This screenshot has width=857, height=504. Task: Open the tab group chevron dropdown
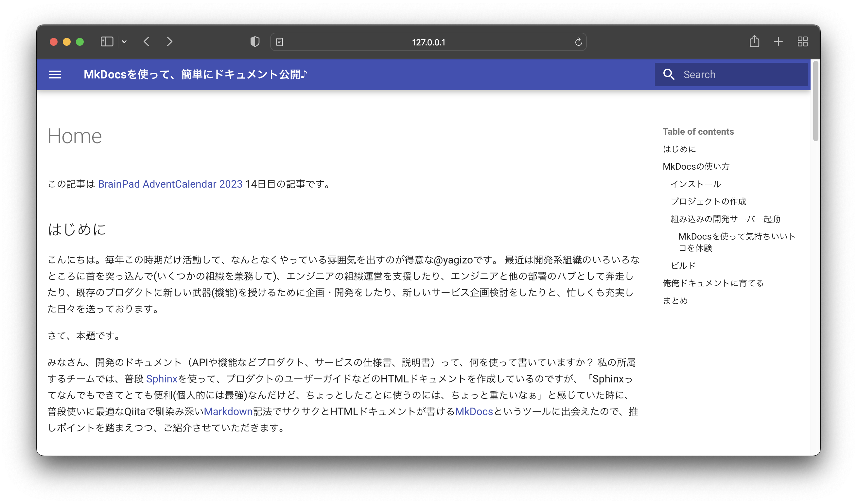pyautogui.click(x=125, y=42)
